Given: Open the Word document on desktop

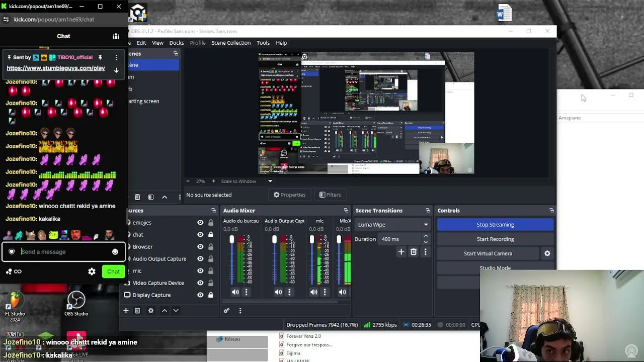Looking at the screenshot, I should click(x=504, y=13).
